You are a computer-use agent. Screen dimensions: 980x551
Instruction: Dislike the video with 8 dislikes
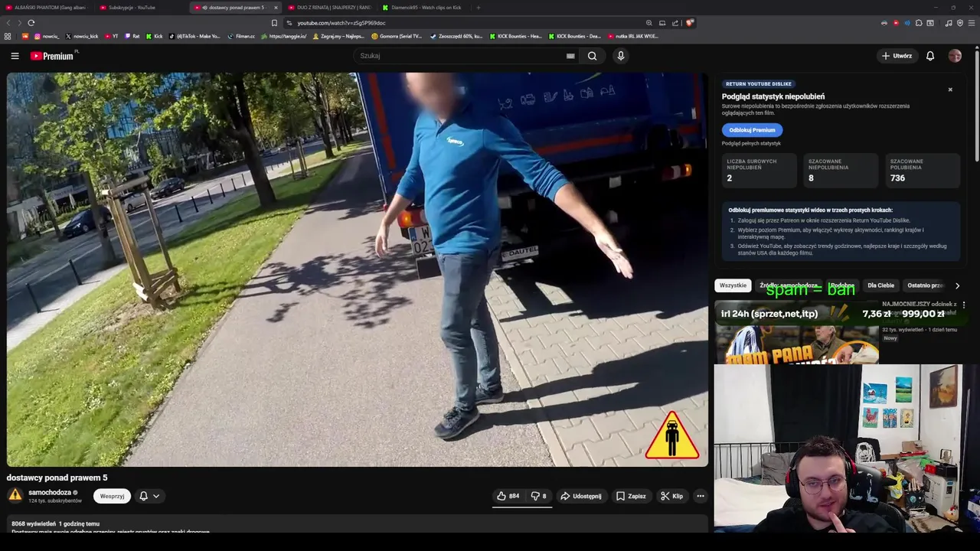pyautogui.click(x=539, y=496)
